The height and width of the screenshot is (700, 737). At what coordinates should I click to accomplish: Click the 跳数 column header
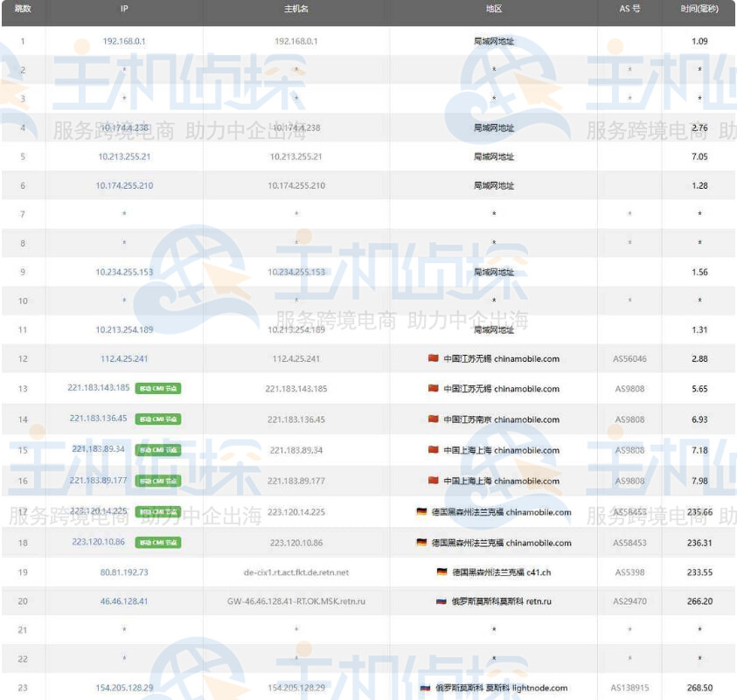23,9
